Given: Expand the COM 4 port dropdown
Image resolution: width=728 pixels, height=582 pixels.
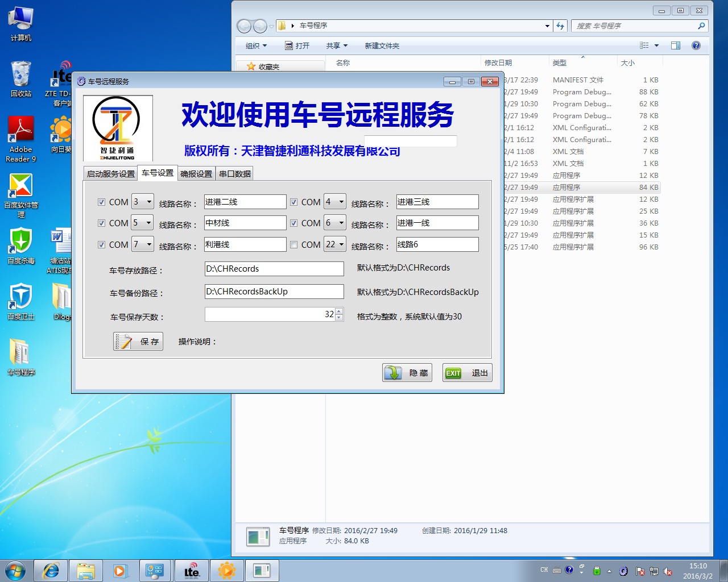Looking at the screenshot, I should coord(341,202).
